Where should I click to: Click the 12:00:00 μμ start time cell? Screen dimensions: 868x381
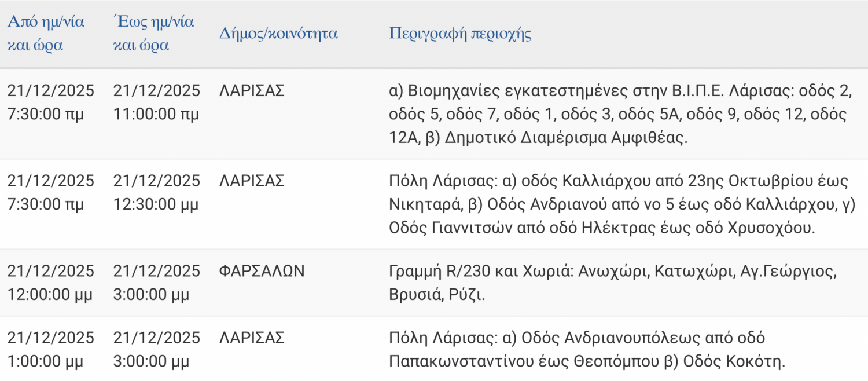(50, 283)
